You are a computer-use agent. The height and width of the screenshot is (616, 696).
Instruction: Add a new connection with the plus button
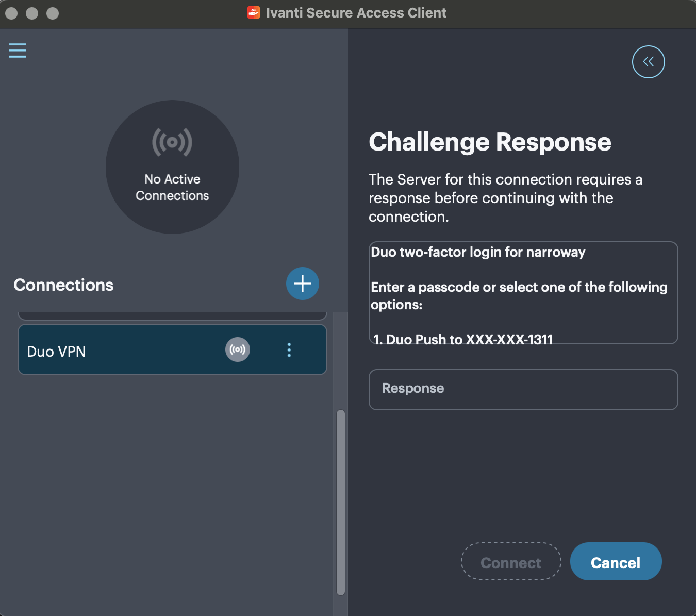(x=302, y=284)
